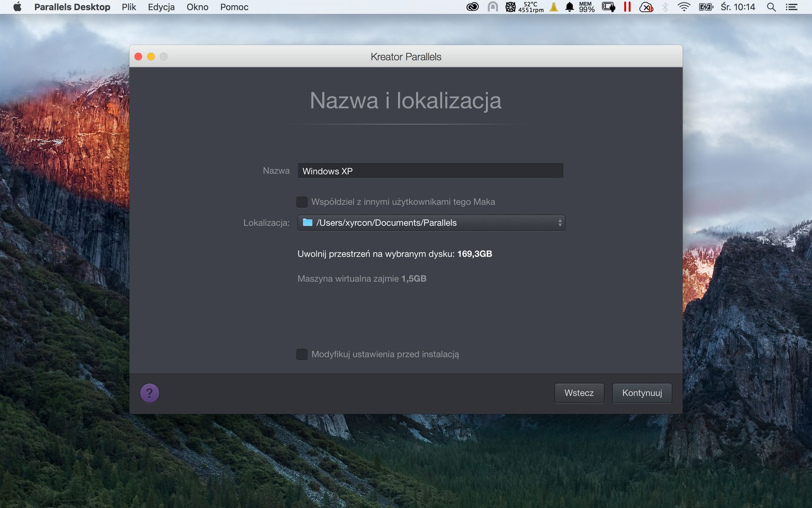Open the Bluetooth status menu
Viewport: 812px width, 508px height.
point(665,7)
